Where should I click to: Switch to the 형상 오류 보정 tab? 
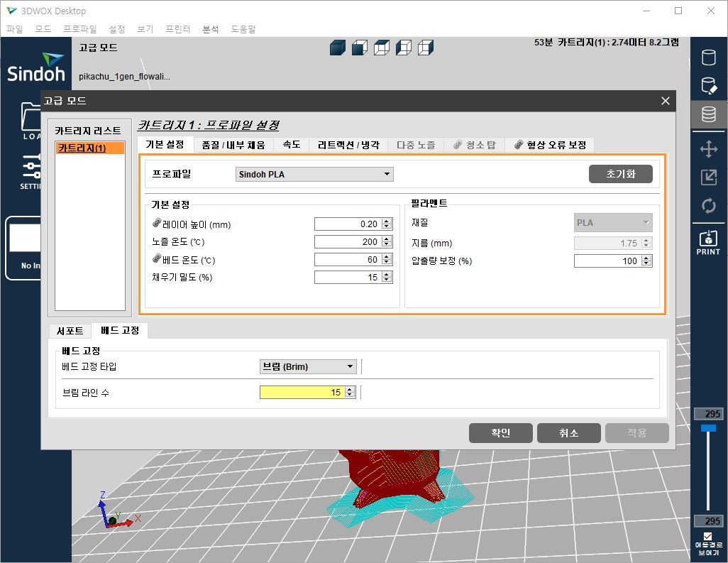[550, 145]
